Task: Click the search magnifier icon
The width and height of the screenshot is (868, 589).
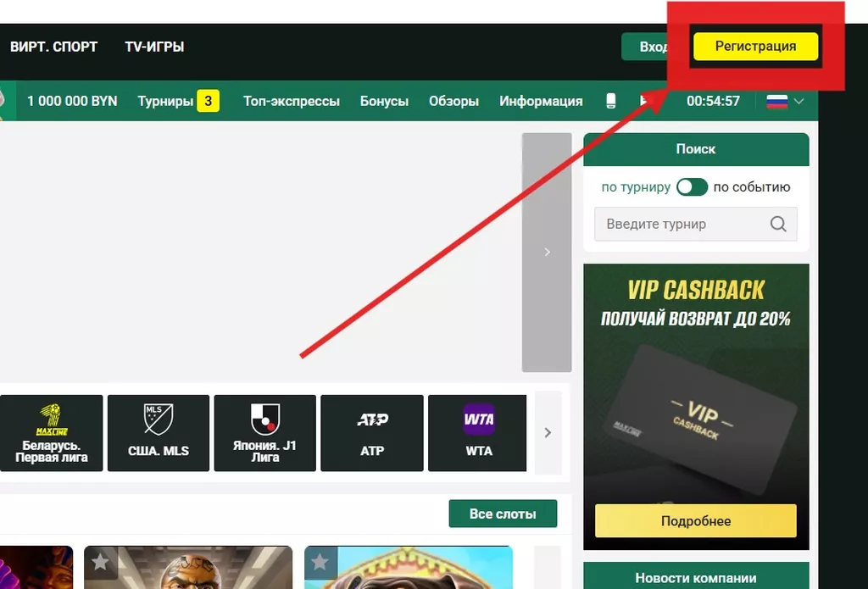Action: 778,225
